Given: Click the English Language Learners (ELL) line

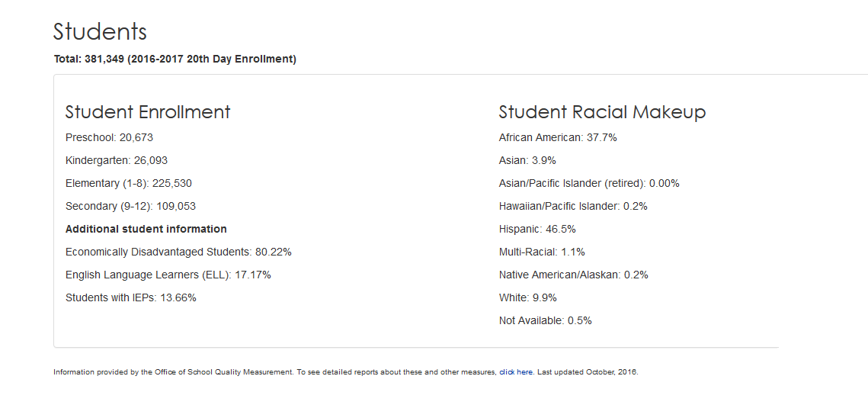Looking at the screenshot, I should (x=168, y=275).
